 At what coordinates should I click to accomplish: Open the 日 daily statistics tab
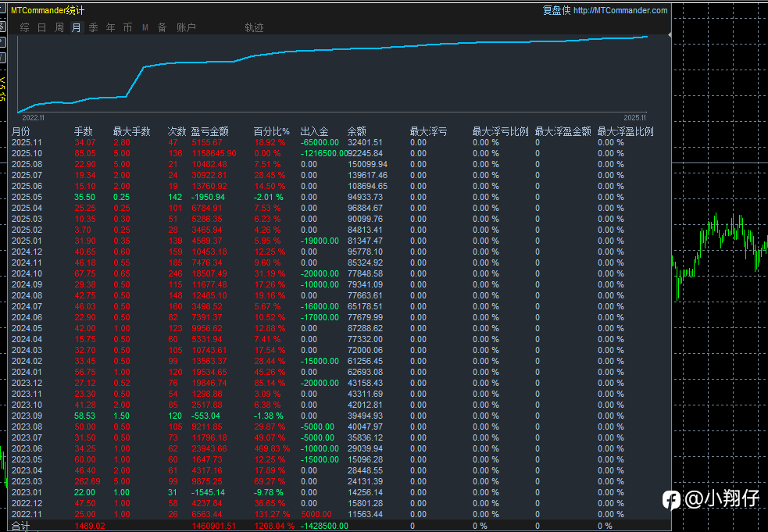[41, 27]
